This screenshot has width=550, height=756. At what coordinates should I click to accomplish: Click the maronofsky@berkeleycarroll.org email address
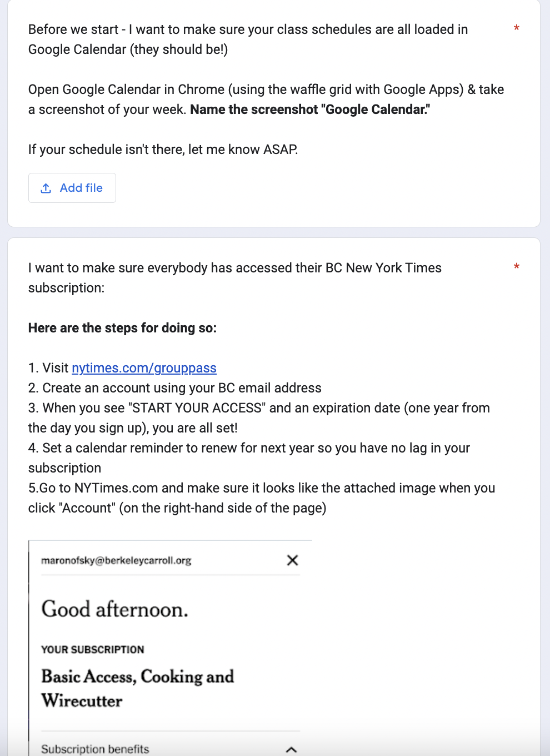116,560
